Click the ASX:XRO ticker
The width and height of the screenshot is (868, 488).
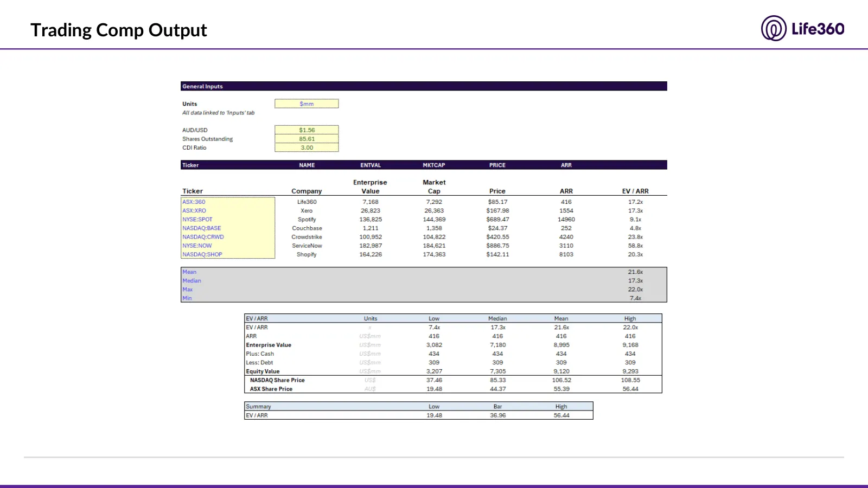click(194, 210)
